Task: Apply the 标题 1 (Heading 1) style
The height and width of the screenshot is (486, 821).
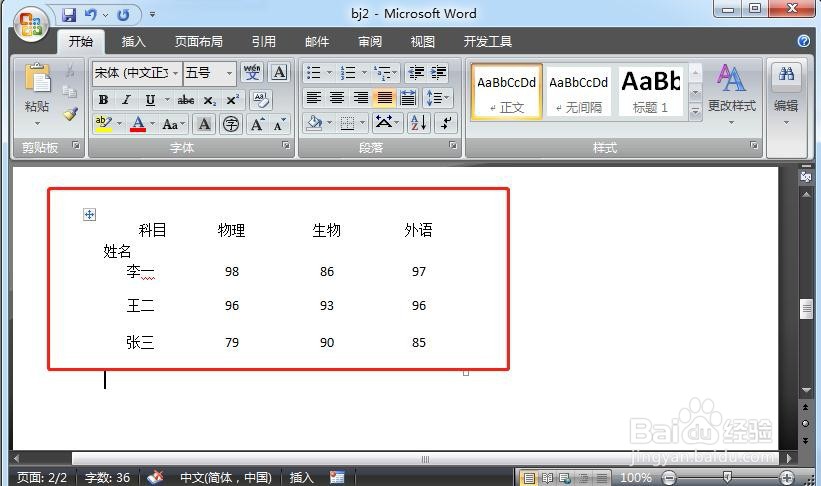Action: 651,92
